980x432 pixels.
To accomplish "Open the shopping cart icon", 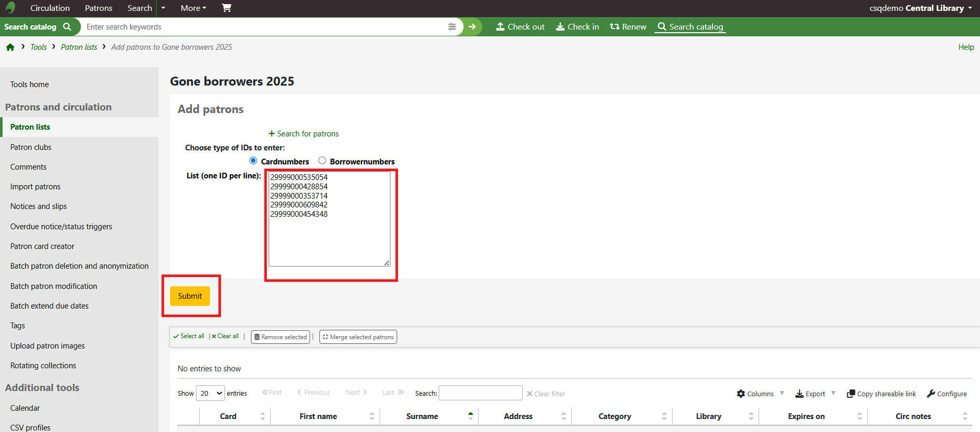I will [x=227, y=8].
